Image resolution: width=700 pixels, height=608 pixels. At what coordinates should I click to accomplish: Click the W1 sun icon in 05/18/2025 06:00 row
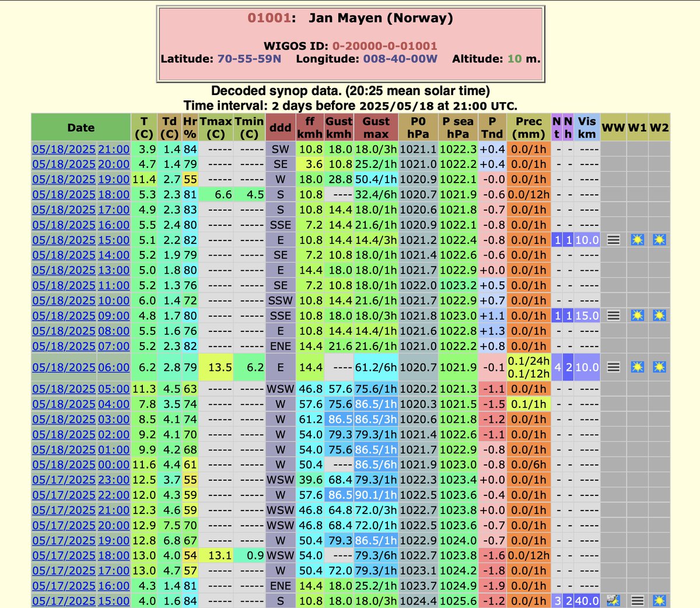pos(638,367)
